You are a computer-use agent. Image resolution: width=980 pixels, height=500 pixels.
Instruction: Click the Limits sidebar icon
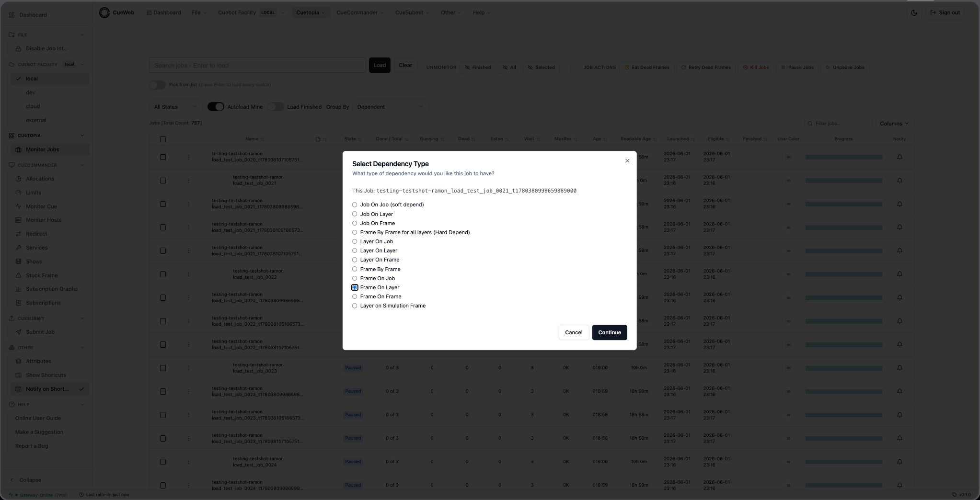click(x=18, y=193)
